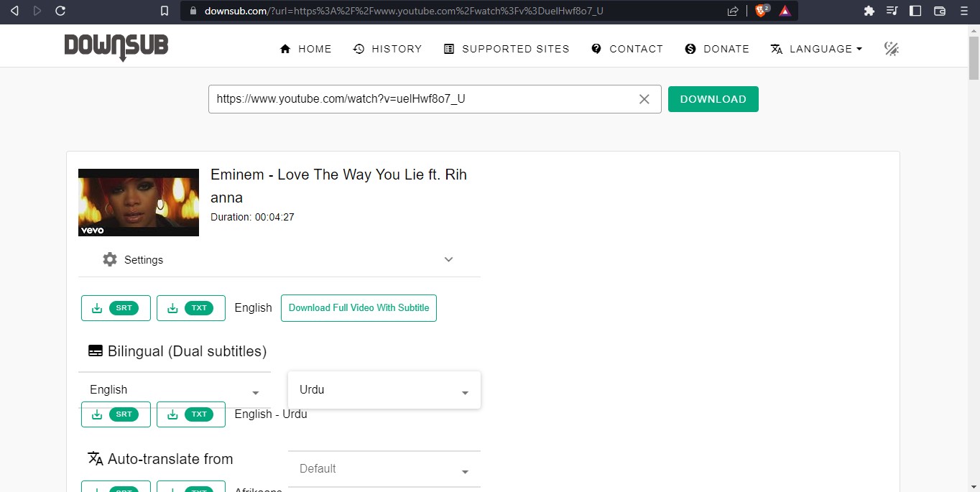Click the bookmark icon in address bar
This screenshot has width=980, height=492.
(x=165, y=11)
